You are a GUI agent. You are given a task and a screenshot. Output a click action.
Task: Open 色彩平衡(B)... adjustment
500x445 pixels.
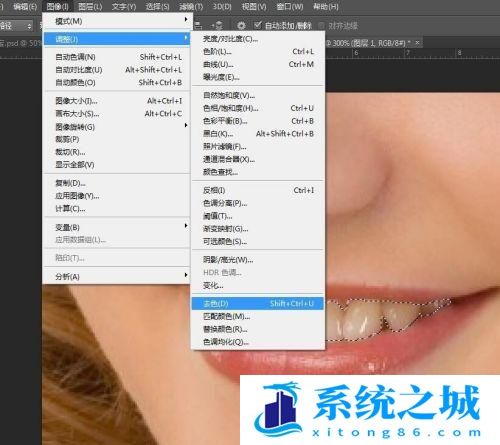click(x=258, y=121)
